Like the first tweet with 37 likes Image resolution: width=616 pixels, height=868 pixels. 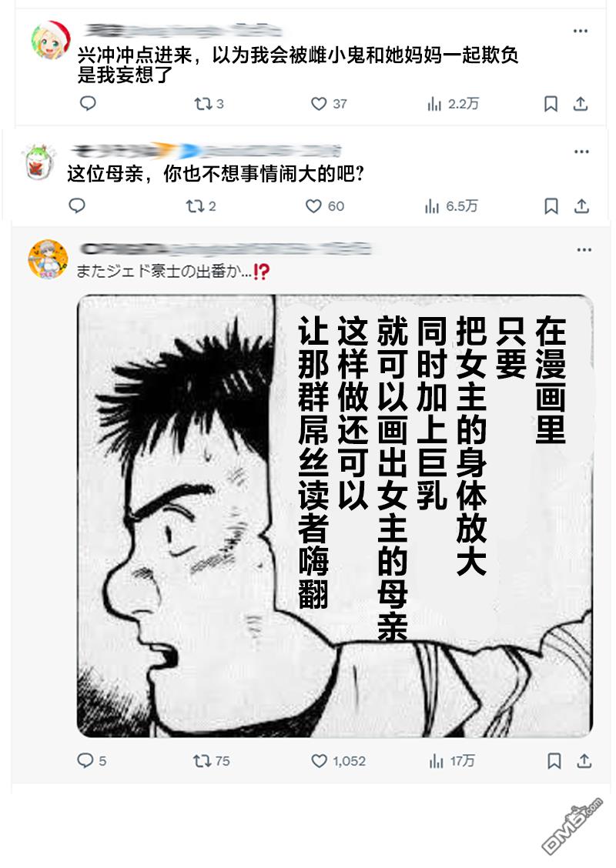tap(329, 104)
